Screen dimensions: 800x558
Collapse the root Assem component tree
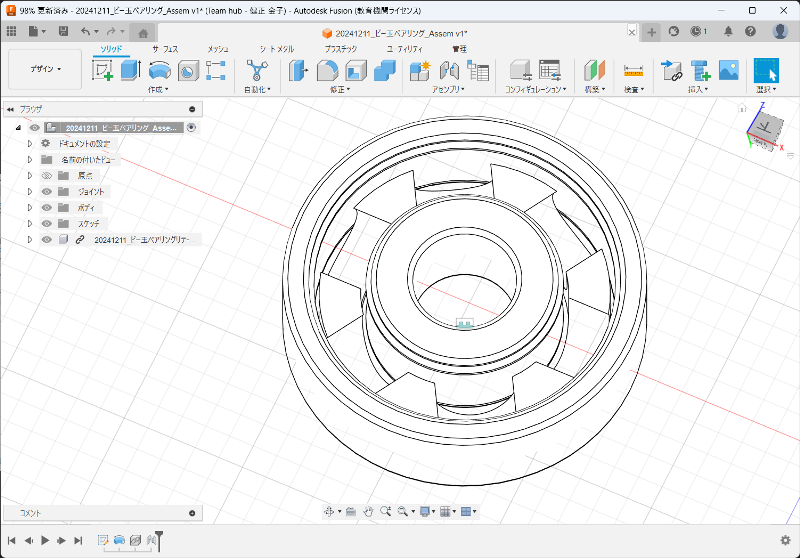click(x=18, y=128)
